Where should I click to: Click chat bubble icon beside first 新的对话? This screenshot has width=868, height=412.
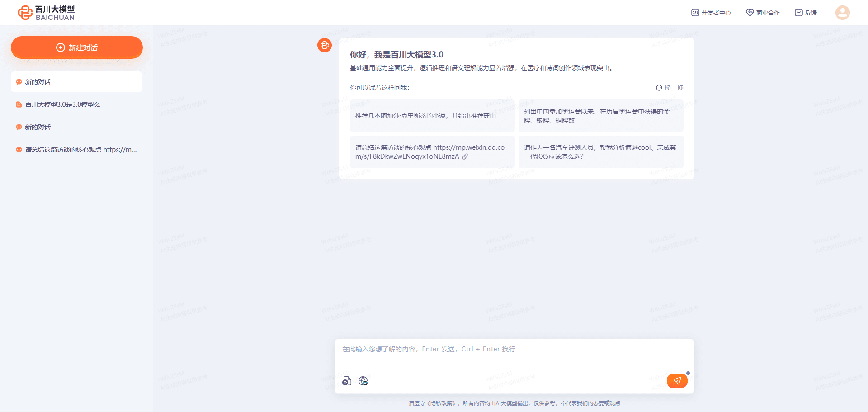(19, 82)
